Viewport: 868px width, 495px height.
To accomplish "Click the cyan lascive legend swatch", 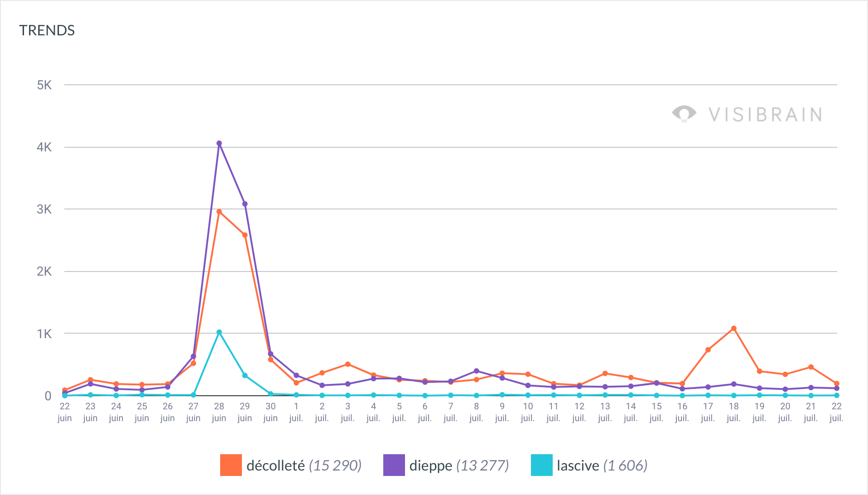I will [x=541, y=465].
